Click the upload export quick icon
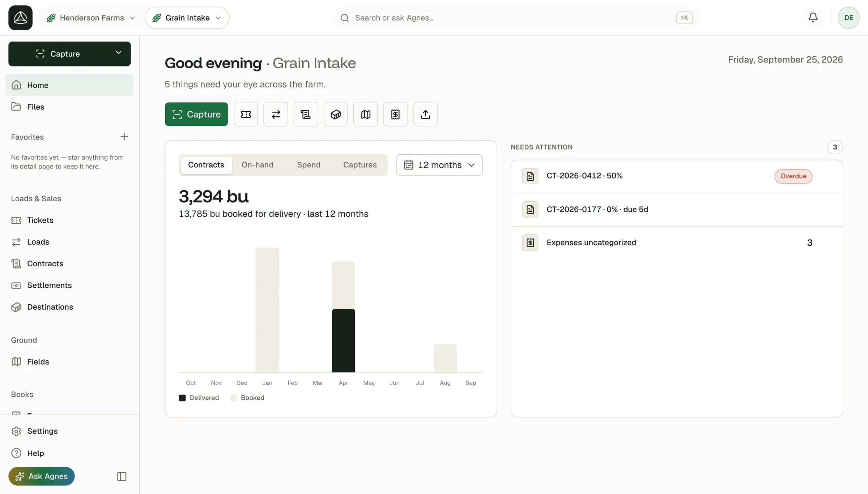The height and width of the screenshot is (494, 868). coord(425,114)
